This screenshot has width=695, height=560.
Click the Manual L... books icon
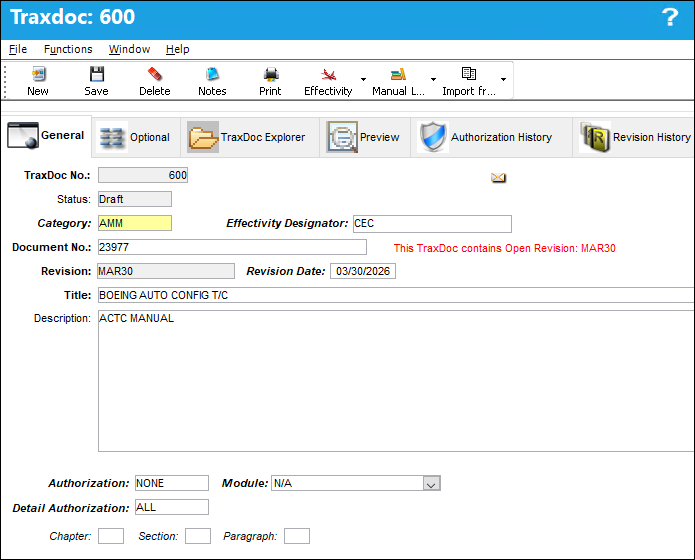(398, 74)
